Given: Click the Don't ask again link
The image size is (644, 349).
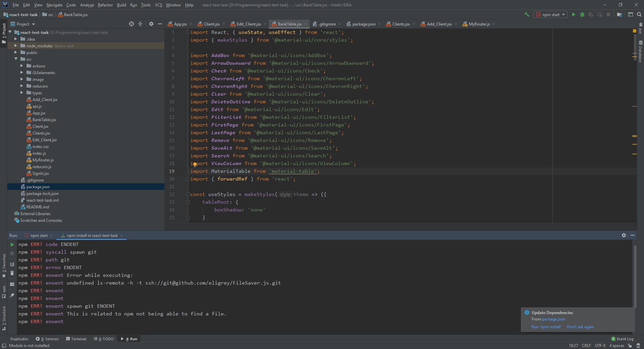Looking at the screenshot, I should pyautogui.click(x=580, y=327).
